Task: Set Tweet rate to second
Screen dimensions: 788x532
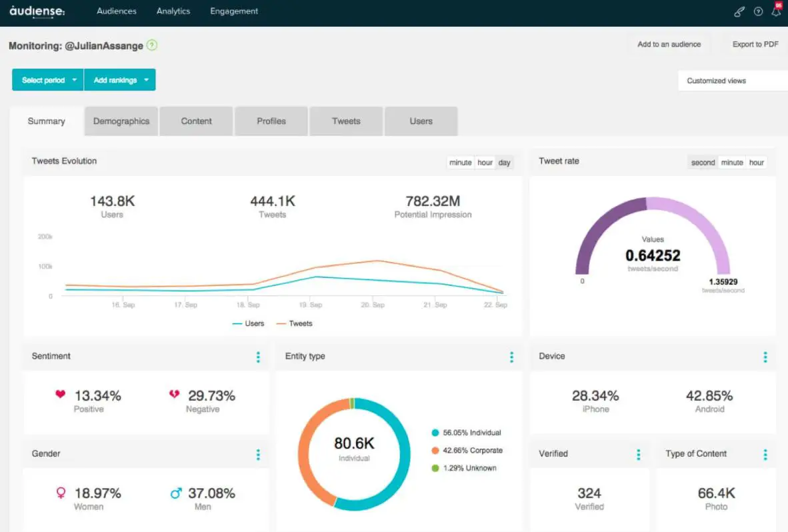Action: coord(703,162)
